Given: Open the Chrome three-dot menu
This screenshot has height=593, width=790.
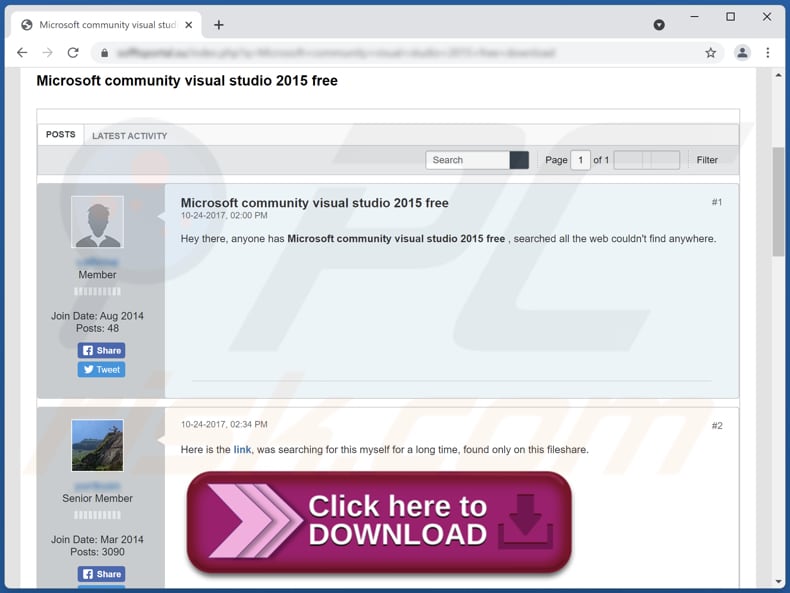Looking at the screenshot, I should (x=767, y=53).
